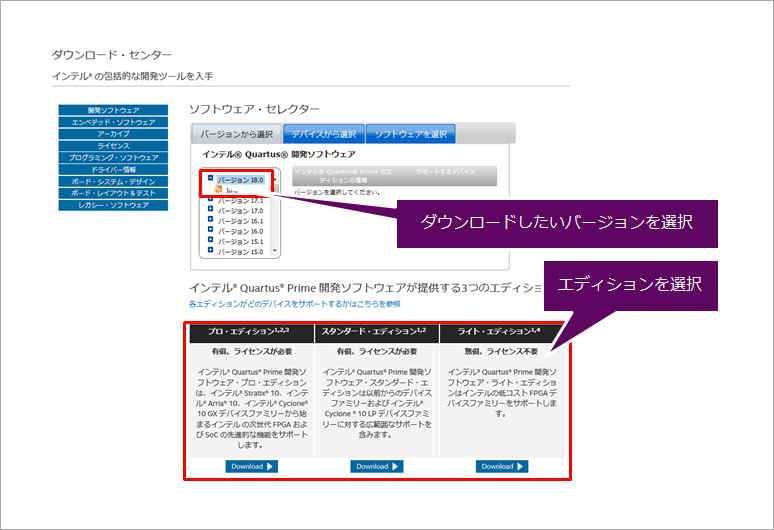Open レガシー・ソフトウェア sidebar item
The width and height of the screenshot is (774, 530).
tap(113, 205)
